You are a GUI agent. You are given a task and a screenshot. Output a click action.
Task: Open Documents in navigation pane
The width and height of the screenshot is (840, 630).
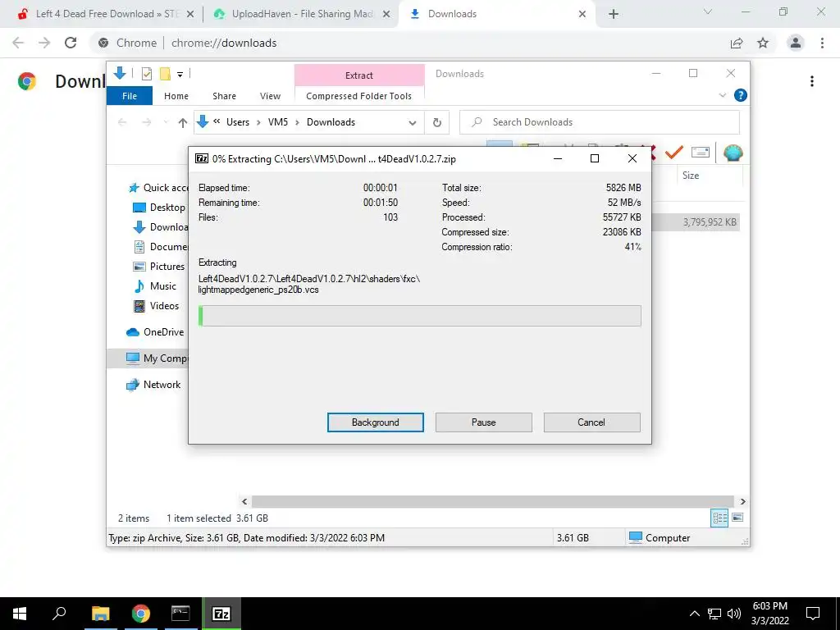point(160,246)
